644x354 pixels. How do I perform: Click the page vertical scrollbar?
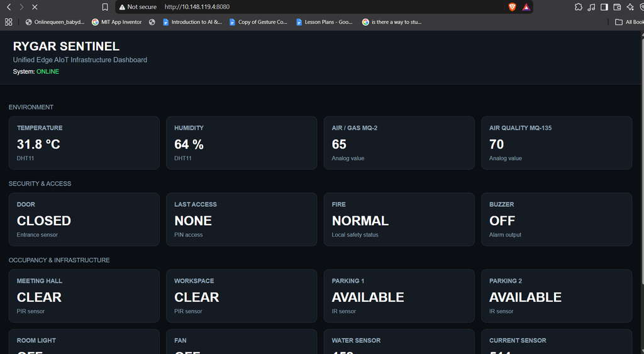(642, 160)
